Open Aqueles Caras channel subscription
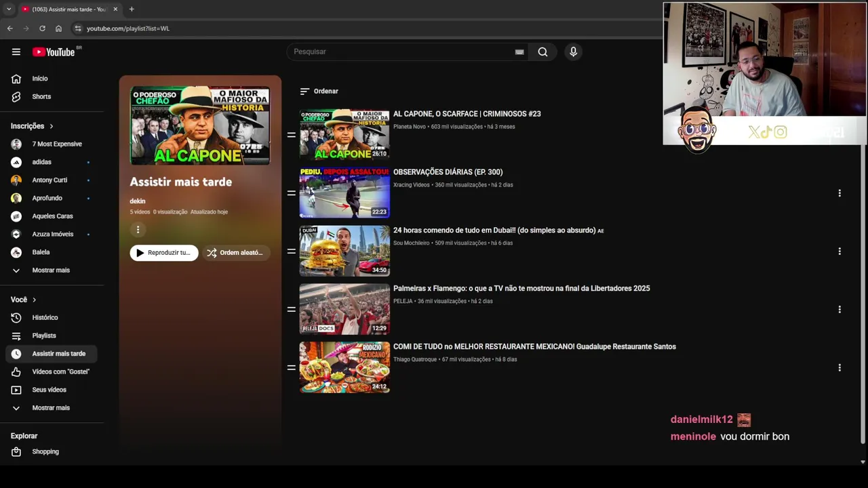This screenshot has height=488, width=868. click(52, 216)
